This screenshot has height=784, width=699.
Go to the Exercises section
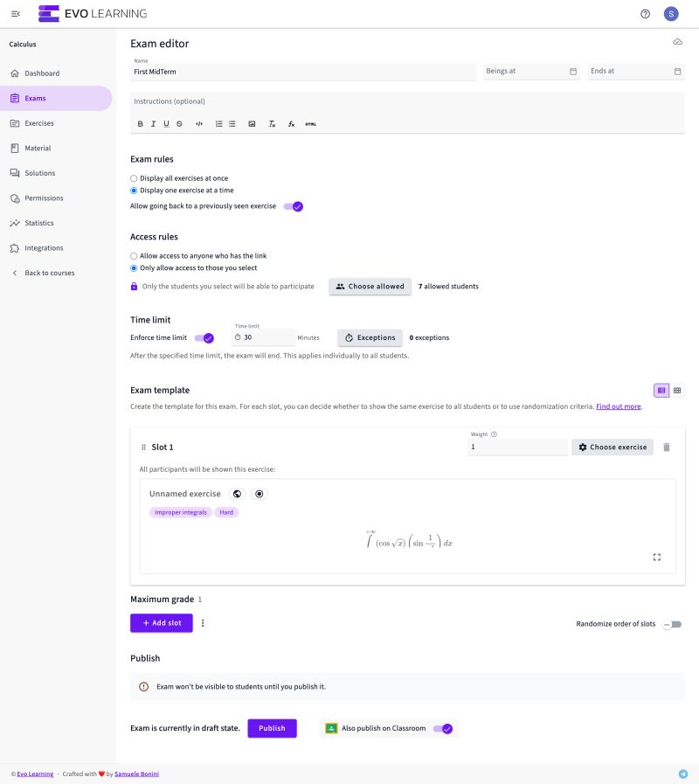38,122
